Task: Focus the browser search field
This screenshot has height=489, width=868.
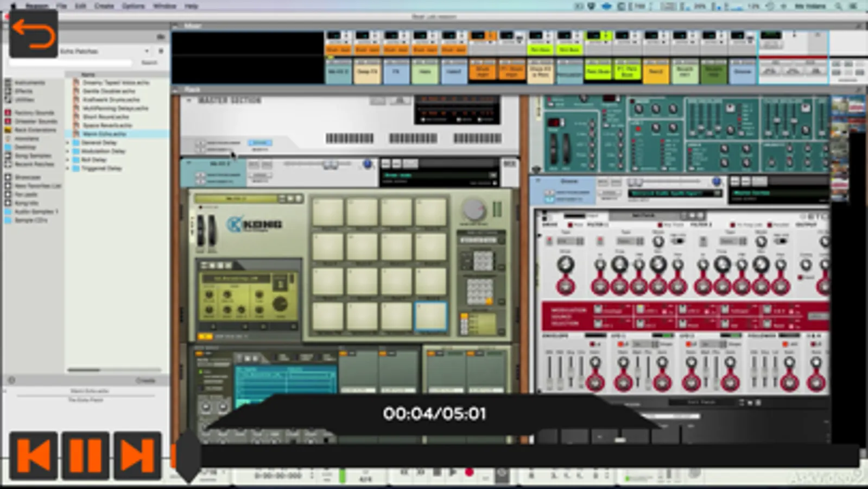Action: pos(71,63)
